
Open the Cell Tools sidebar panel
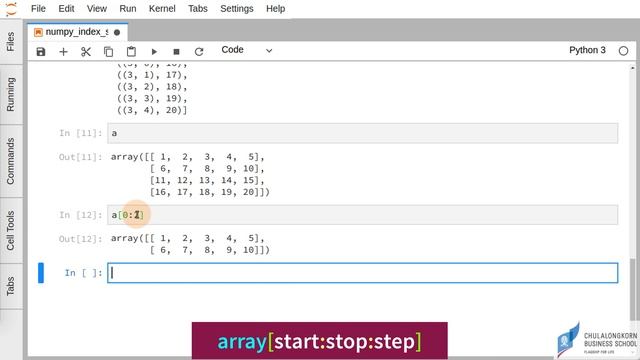(11, 231)
